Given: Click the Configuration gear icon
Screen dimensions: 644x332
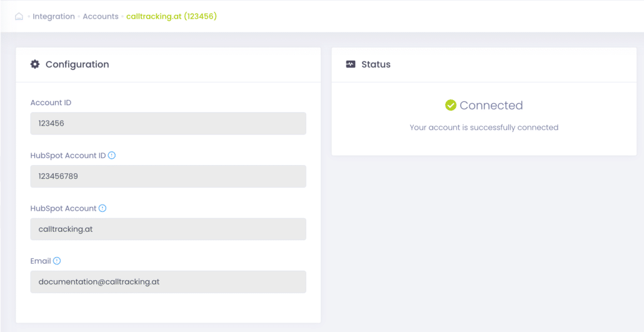Looking at the screenshot, I should pyautogui.click(x=35, y=64).
